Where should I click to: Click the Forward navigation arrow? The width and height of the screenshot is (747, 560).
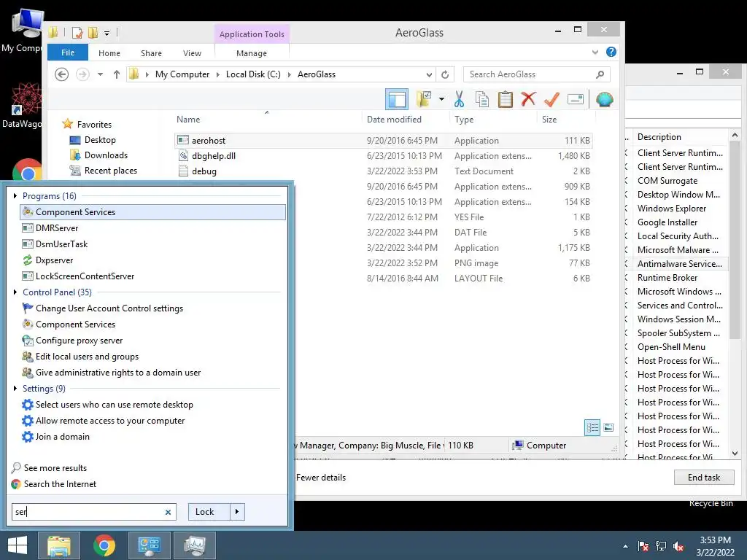(82, 74)
